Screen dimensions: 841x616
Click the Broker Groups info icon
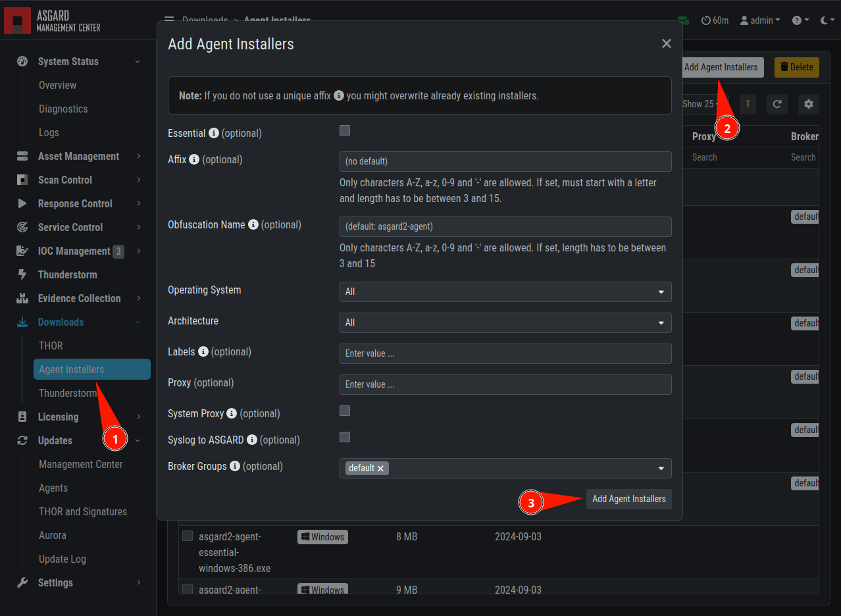[x=235, y=466]
